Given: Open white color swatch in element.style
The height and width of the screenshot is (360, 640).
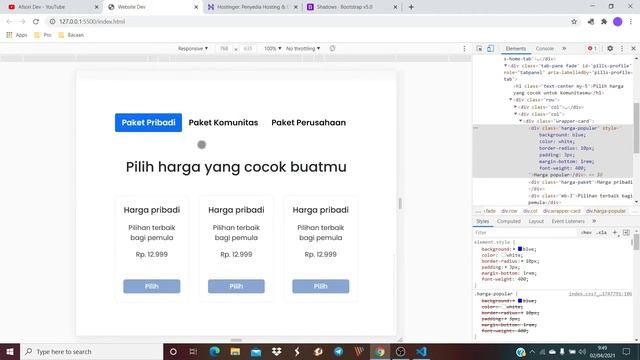Looking at the screenshot, I should (x=504, y=255).
